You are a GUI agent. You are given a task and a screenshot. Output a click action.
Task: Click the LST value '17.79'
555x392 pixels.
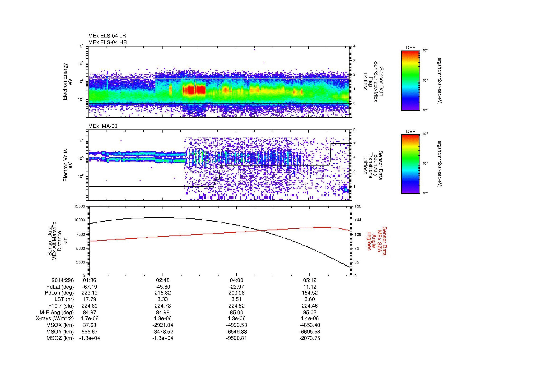pyautogui.click(x=90, y=300)
